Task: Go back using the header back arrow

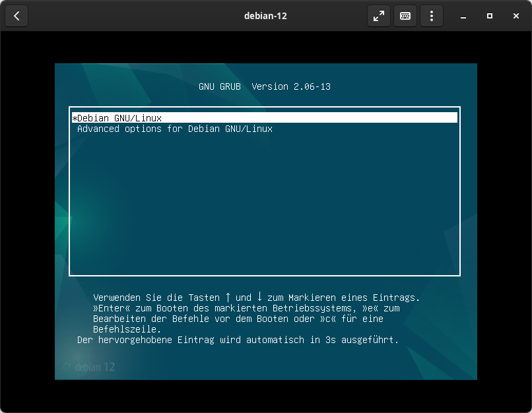Action: 17,16
